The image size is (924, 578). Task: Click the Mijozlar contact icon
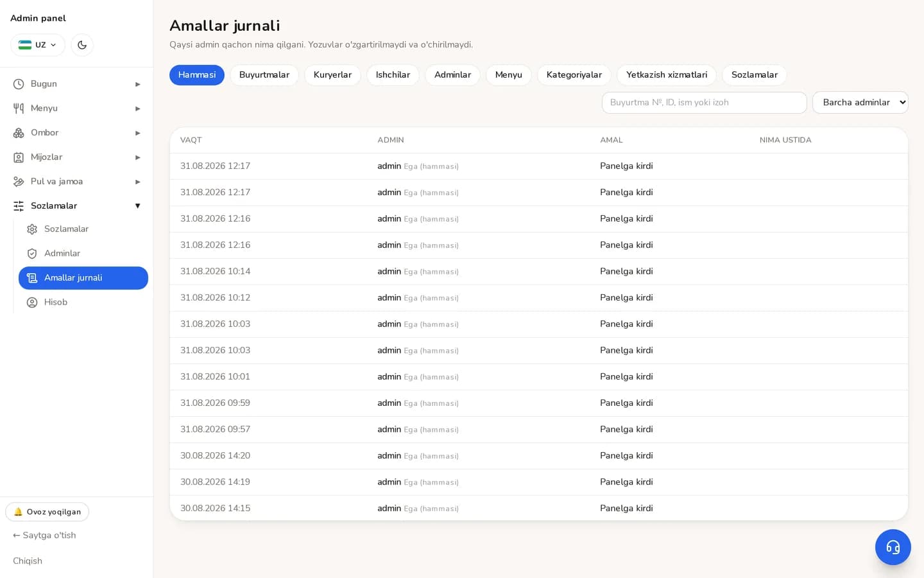tap(19, 157)
